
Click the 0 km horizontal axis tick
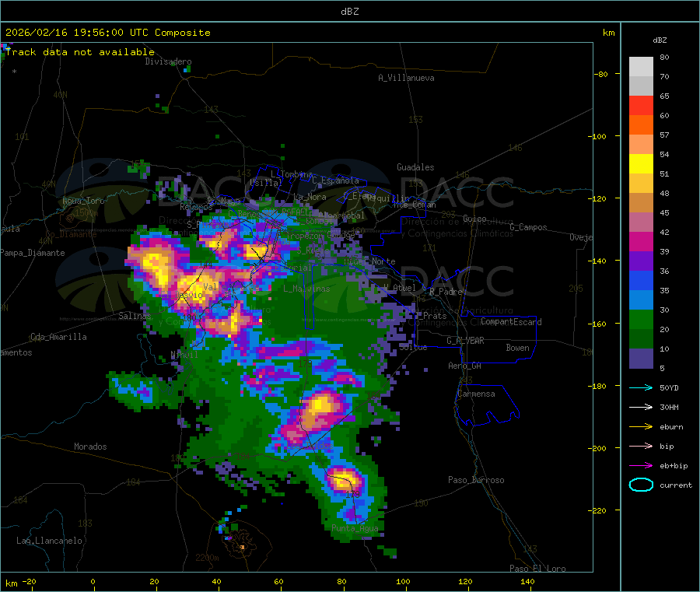point(93,582)
